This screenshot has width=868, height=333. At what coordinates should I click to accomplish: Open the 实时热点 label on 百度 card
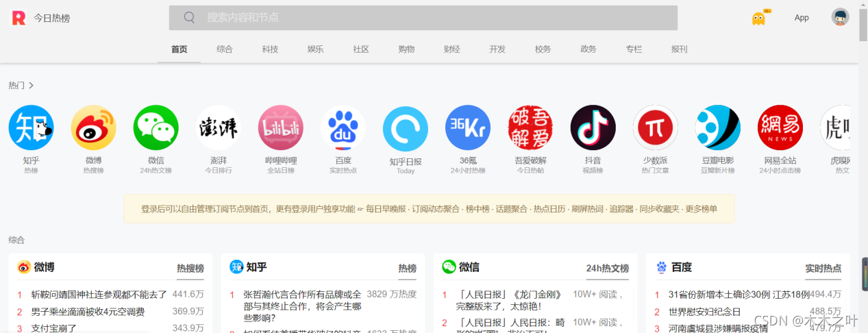[823, 269]
